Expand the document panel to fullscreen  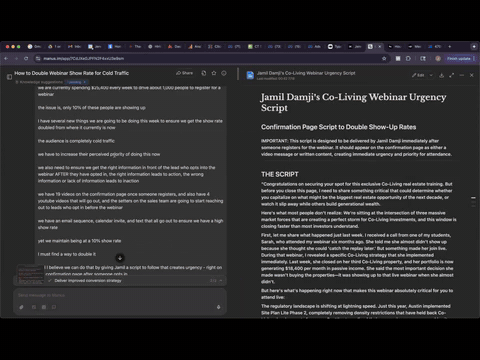point(451,75)
